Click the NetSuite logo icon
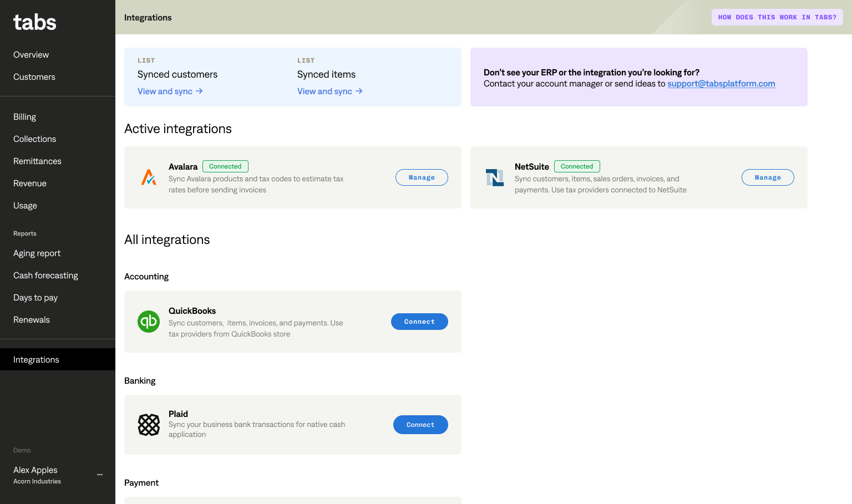This screenshot has width=852, height=504. (x=495, y=177)
